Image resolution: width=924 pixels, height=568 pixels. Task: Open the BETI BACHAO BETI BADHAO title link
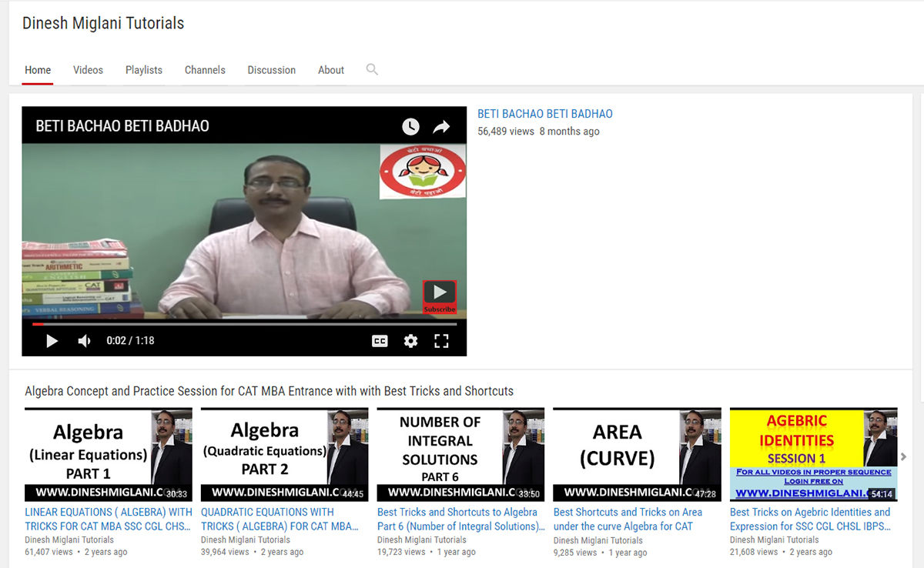pos(545,114)
